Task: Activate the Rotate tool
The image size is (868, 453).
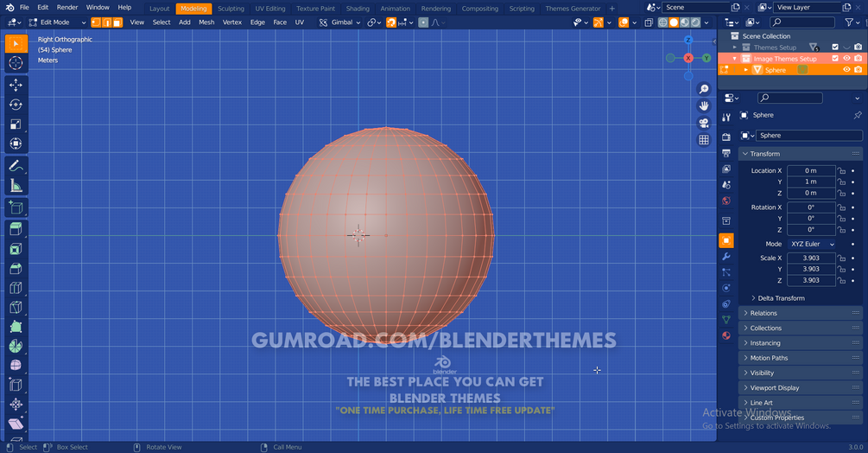Action: click(16, 105)
